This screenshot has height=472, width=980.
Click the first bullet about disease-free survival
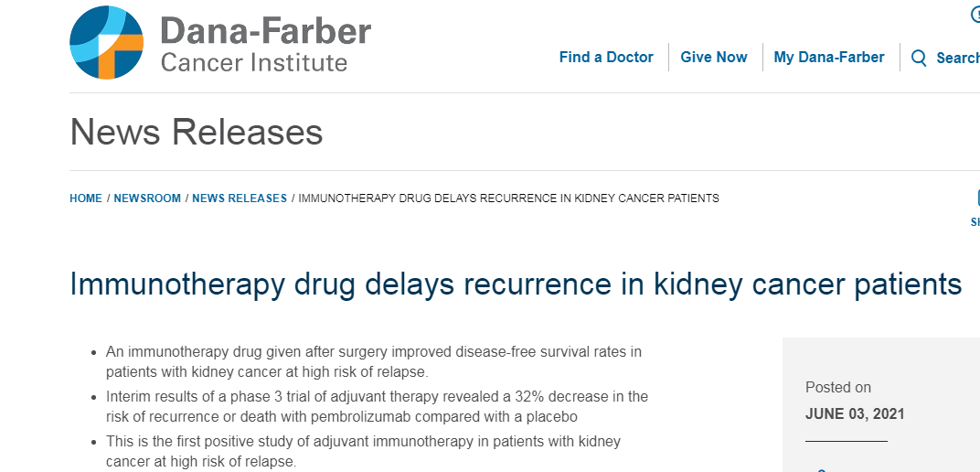pyautogui.click(x=374, y=361)
